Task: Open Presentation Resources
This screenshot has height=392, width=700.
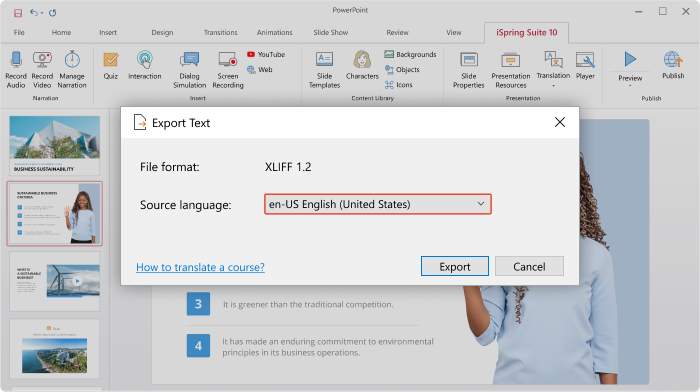Action: coord(511,70)
